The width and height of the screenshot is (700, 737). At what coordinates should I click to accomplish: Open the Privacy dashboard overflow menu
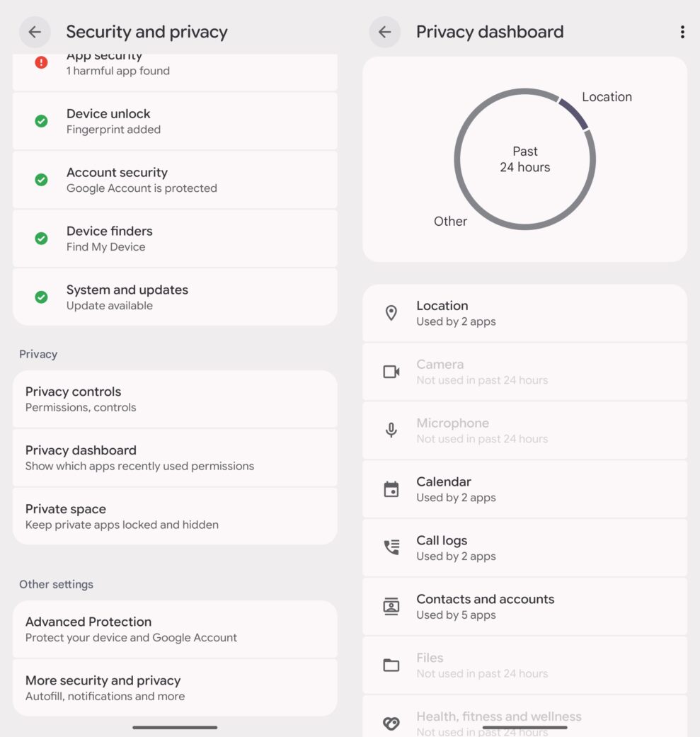[x=682, y=32]
